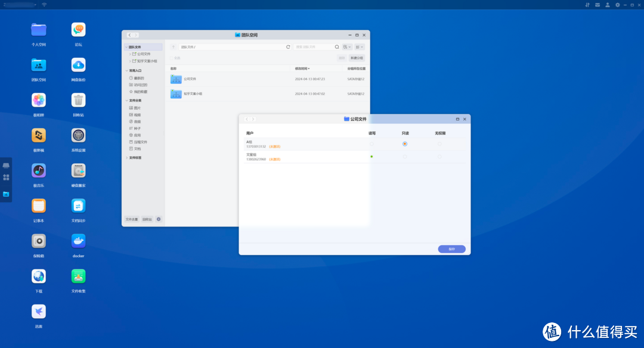Expand the 知乎文案小组 tree node
Screen dimensions: 644x348
pos(130,61)
